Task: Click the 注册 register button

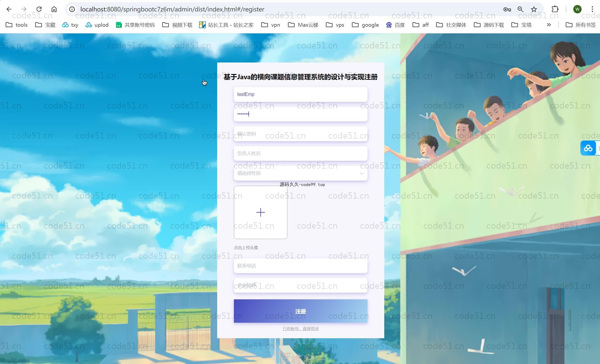Action: pyautogui.click(x=300, y=311)
